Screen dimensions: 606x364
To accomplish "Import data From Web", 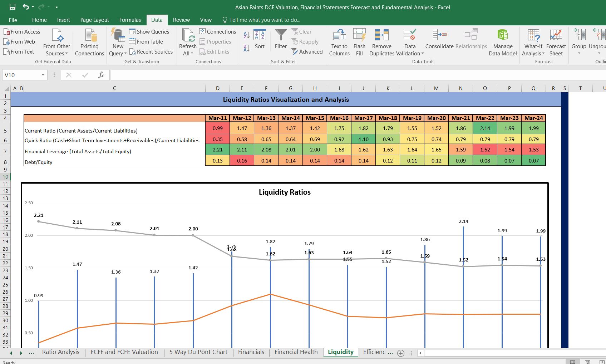I will coord(19,42).
